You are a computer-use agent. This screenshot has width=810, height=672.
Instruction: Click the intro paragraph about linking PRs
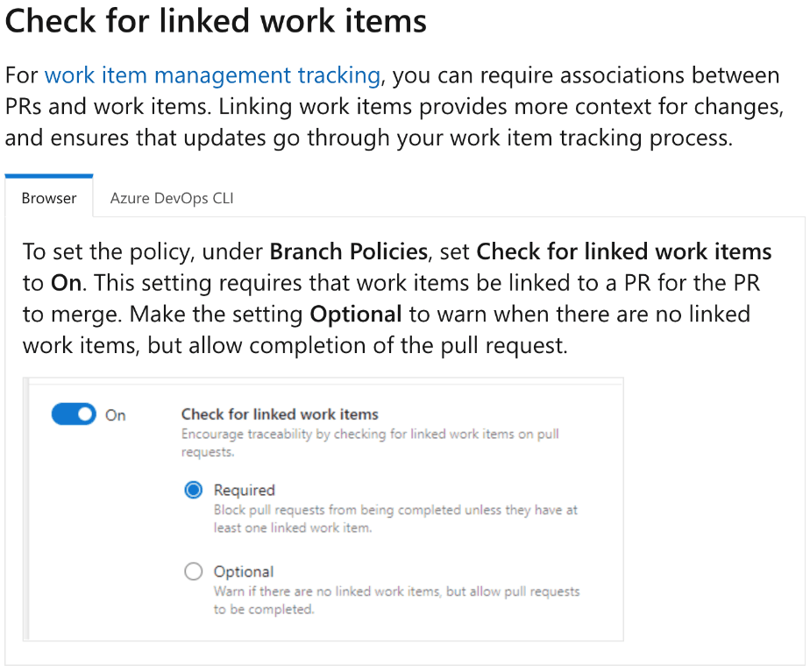pos(393,107)
